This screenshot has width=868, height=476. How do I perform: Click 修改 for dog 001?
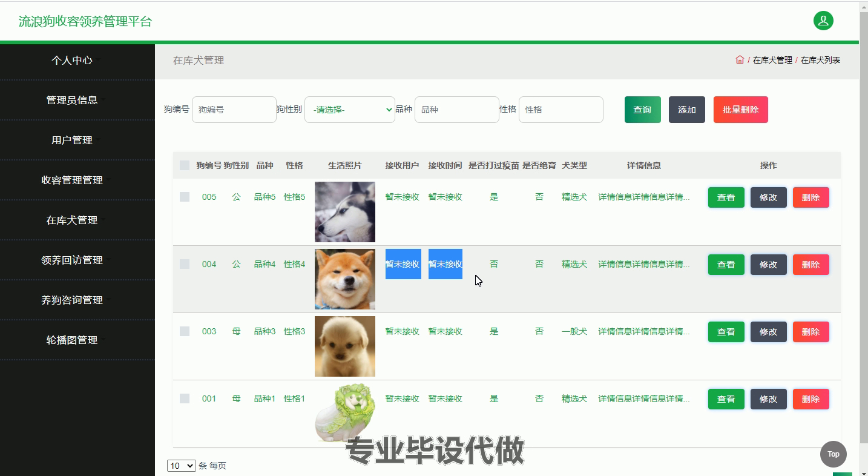coord(769,399)
